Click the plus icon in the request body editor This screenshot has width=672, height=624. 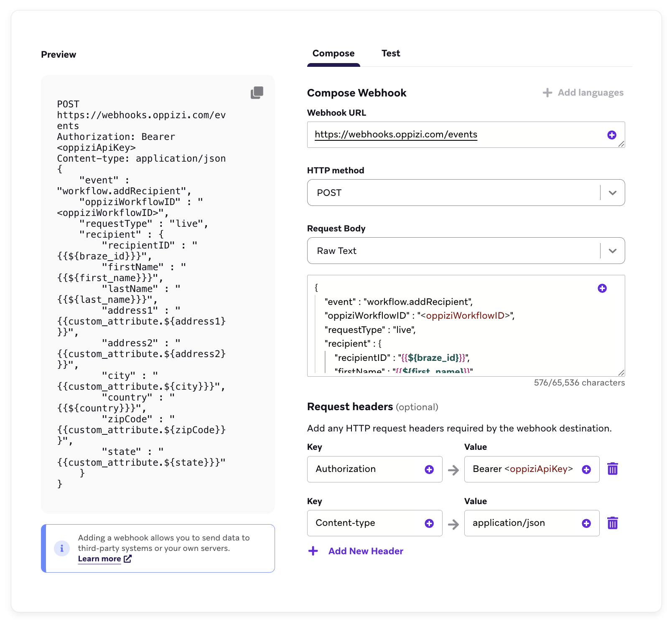pos(602,288)
